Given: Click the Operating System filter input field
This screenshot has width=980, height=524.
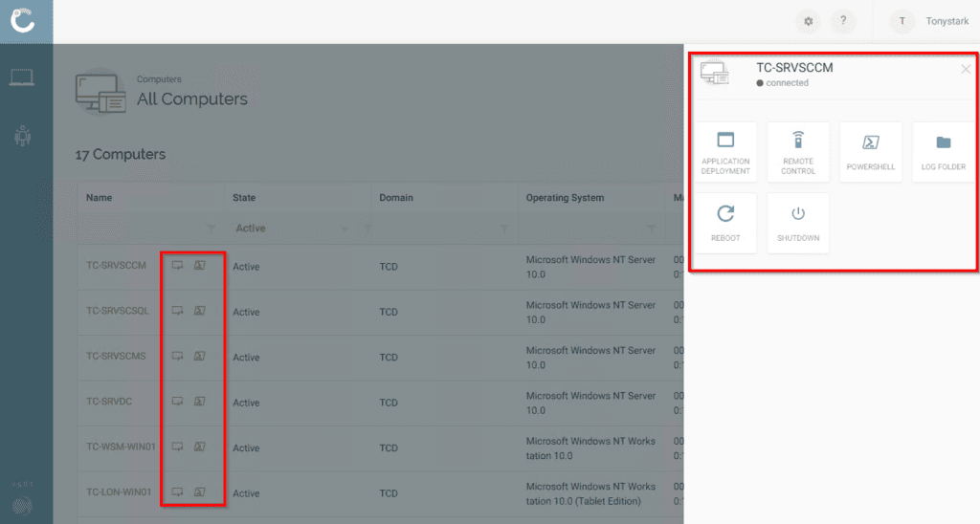Looking at the screenshot, I should click(x=584, y=229).
